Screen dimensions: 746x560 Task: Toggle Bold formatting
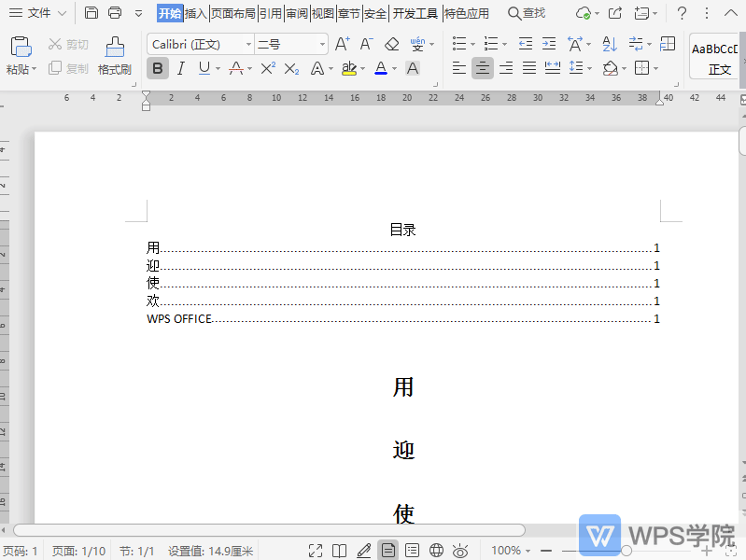pos(158,68)
